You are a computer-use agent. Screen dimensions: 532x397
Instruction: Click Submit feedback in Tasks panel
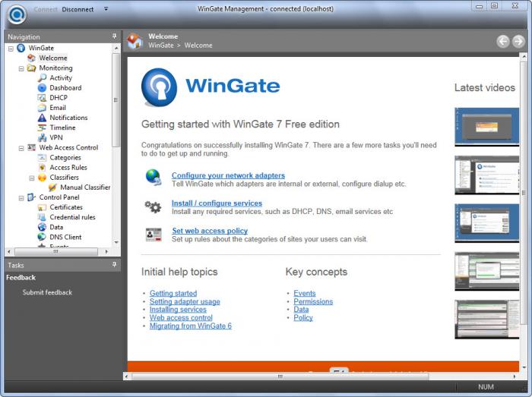coord(47,292)
